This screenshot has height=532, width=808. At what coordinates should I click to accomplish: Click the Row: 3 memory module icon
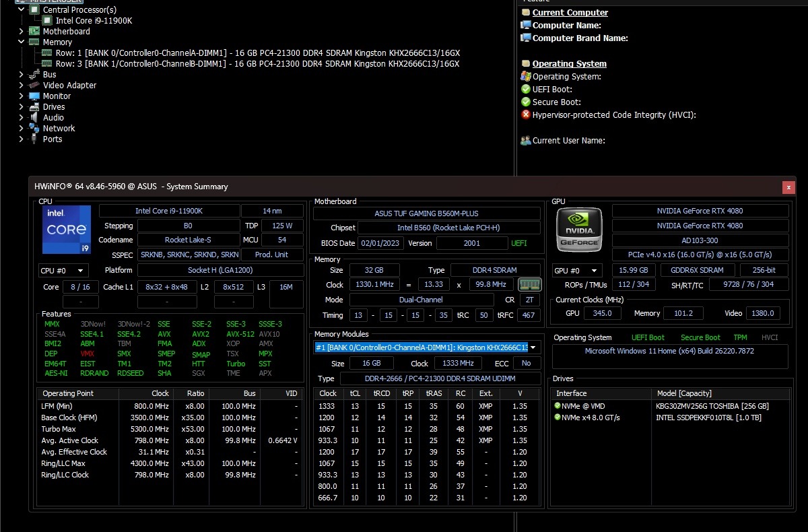tap(47, 63)
